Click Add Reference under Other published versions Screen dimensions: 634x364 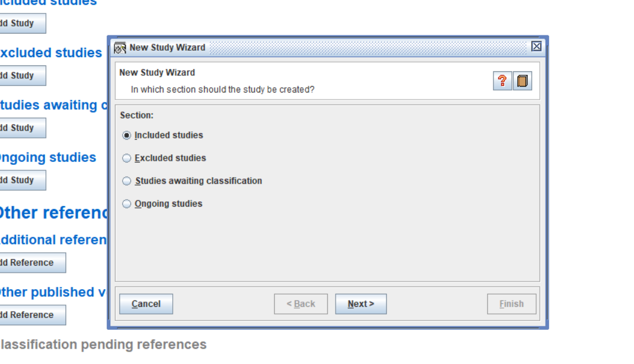29,315
